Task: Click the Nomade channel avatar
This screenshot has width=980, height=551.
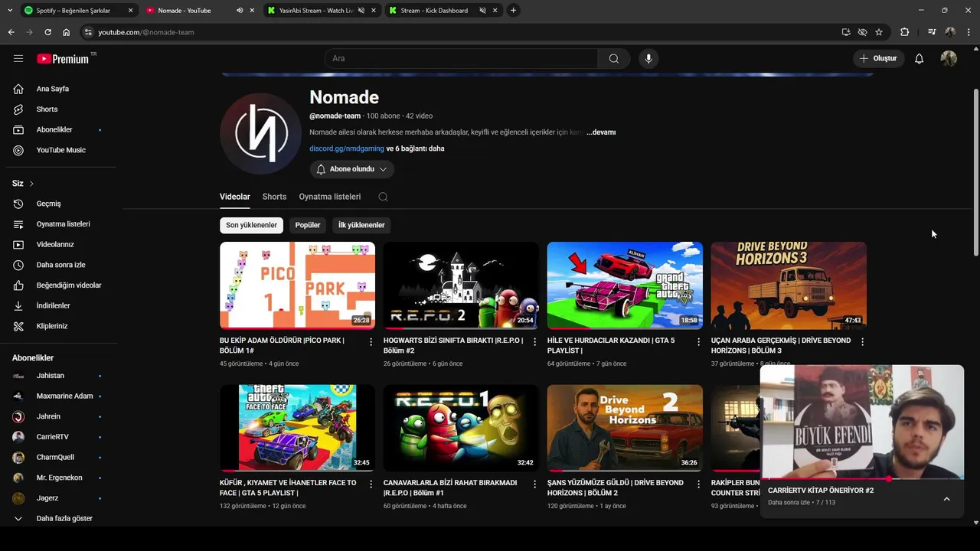Action: 260,134
